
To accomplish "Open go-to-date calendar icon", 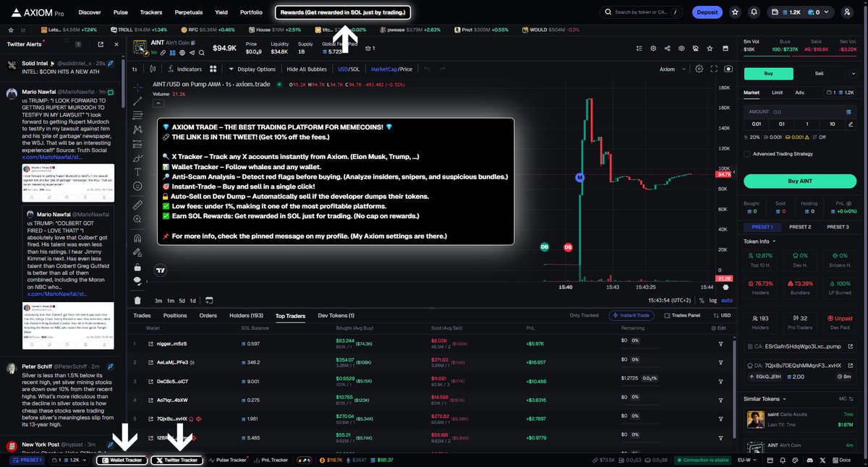I will (x=208, y=300).
